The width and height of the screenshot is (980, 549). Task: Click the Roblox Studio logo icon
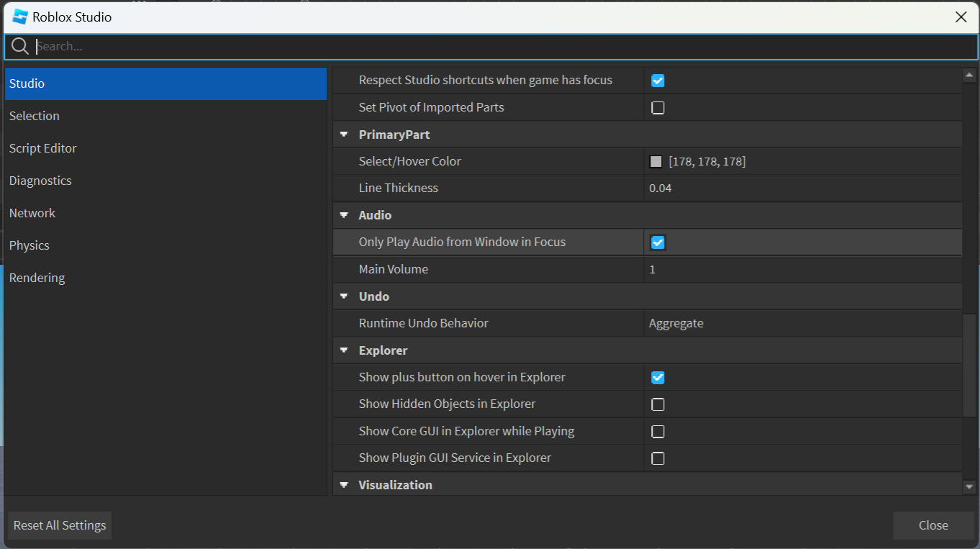[x=20, y=17]
